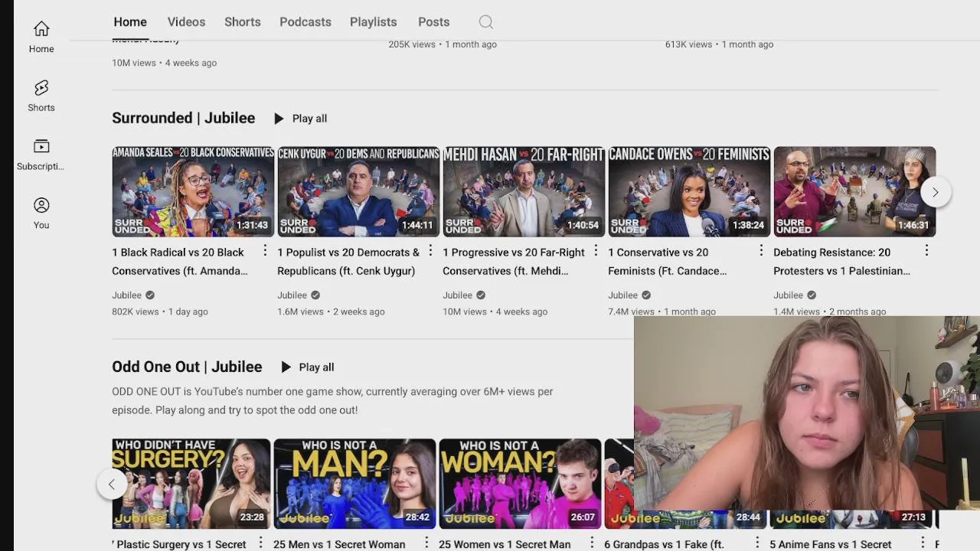This screenshot has height=551, width=980.
Task: Switch to the Home tab
Action: tap(130, 22)
